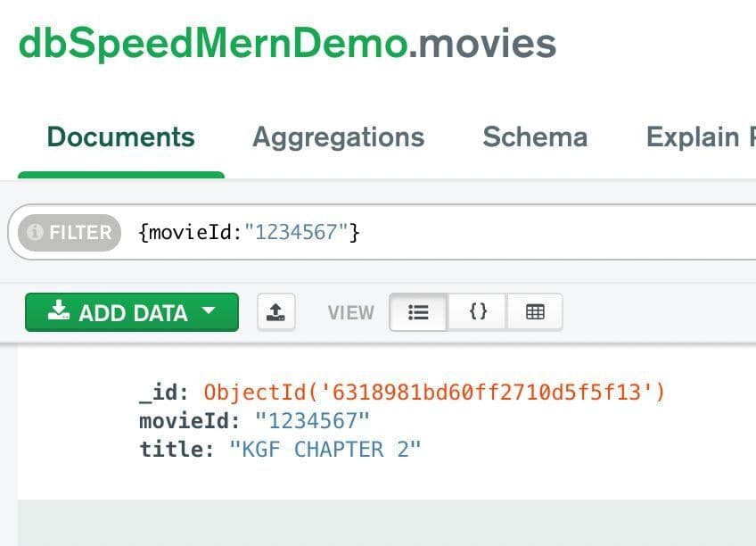Viewport: 756px width, 546px height.
Task: Click the download icon on ADD DATA
Action: click(x=59, y=311)
